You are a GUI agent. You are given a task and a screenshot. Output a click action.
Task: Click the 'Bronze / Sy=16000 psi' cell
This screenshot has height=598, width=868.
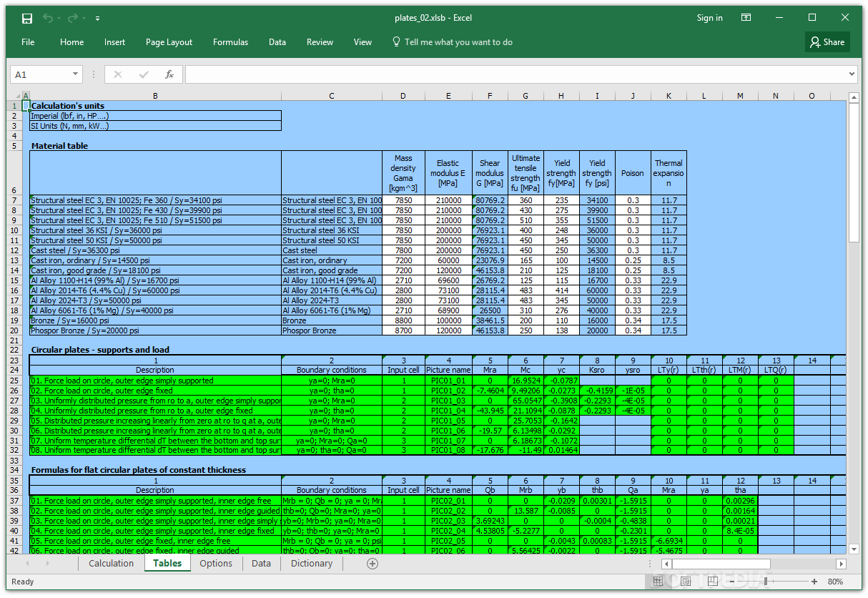tap(155, 320)
